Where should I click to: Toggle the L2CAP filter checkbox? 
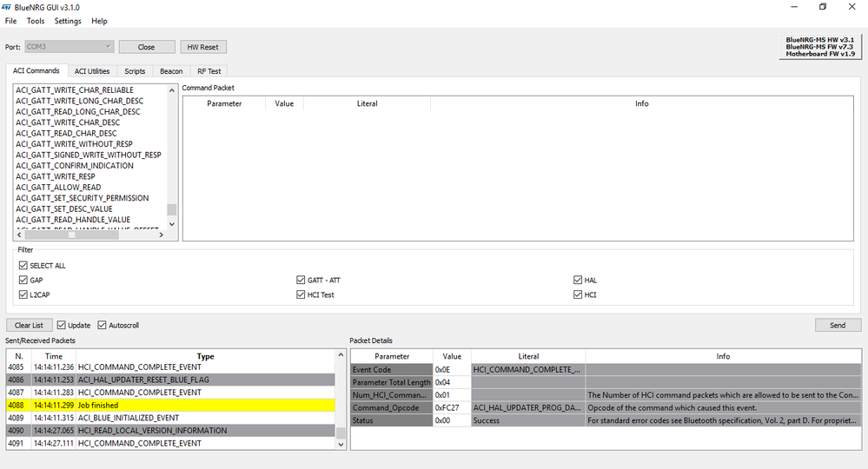tap(23, 294)
